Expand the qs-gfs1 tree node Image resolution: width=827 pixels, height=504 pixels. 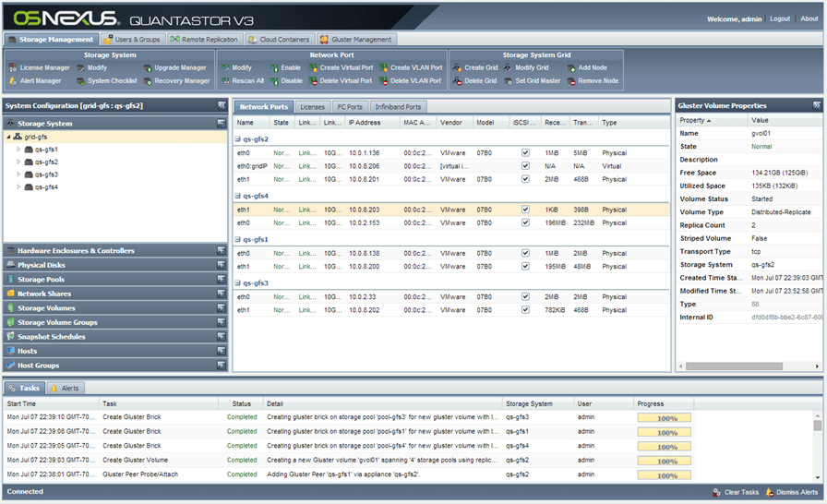(x=18, y=150)
